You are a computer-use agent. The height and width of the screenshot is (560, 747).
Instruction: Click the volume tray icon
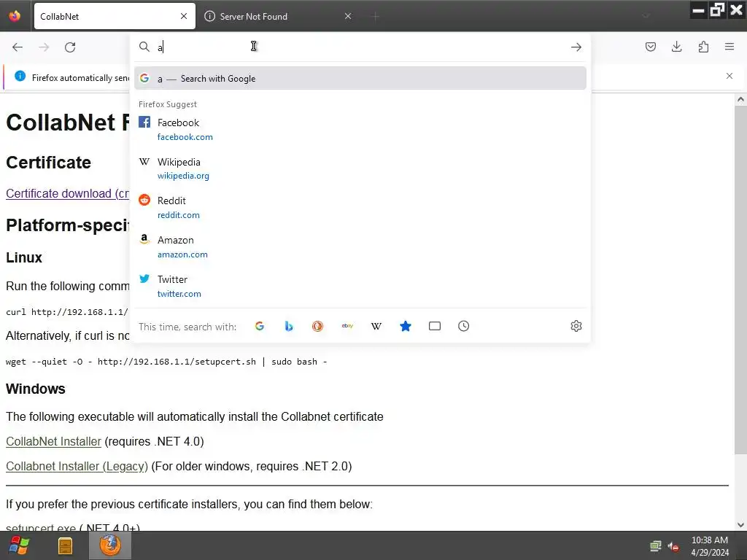[673, 546]
